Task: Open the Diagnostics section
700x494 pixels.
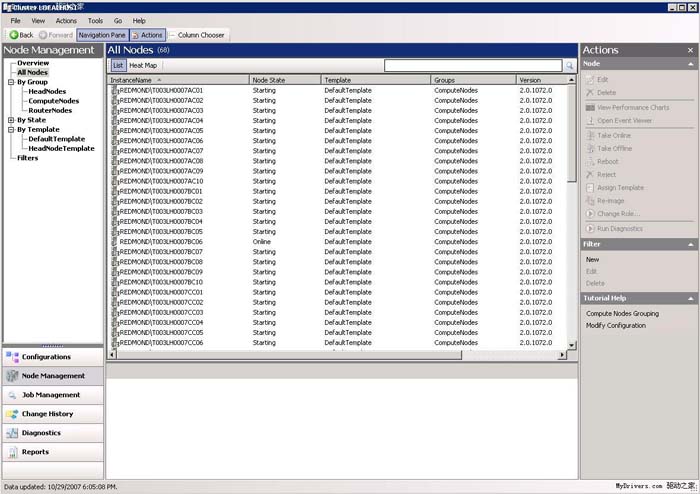Action: [41, 433]
